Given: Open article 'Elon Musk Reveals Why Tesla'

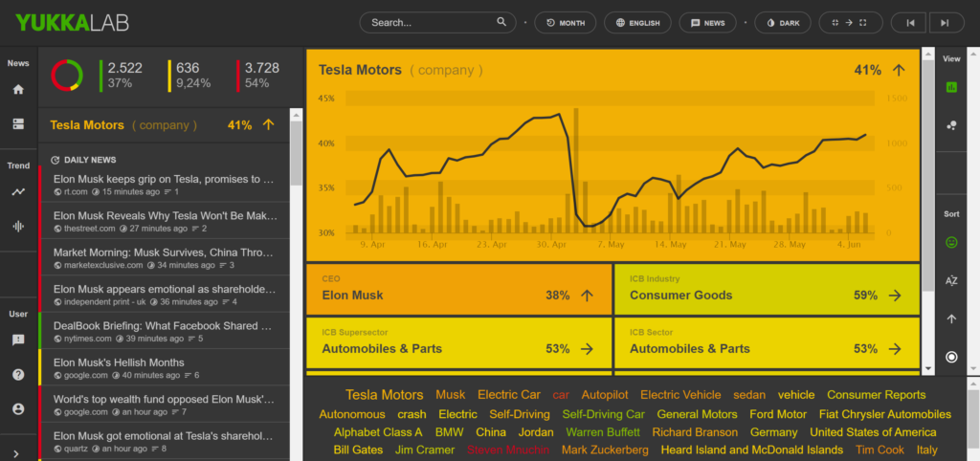Looking at the screenshot, I should 164,221.
